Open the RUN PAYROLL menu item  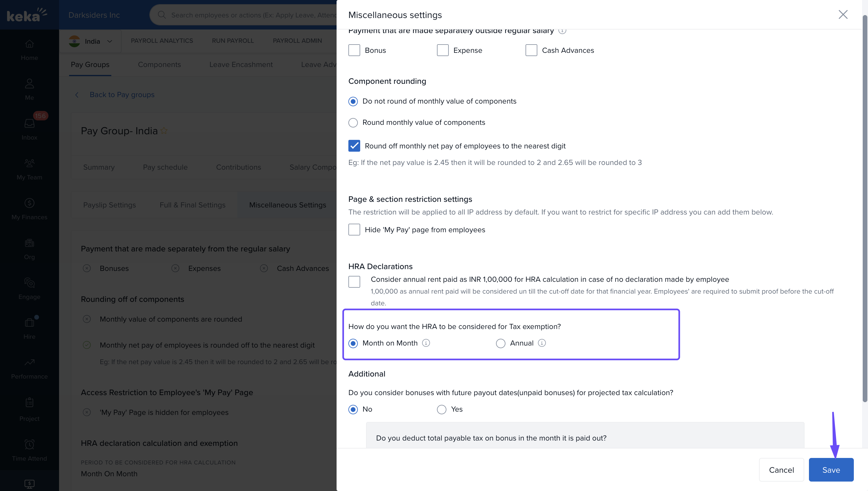tap(232, 40)
